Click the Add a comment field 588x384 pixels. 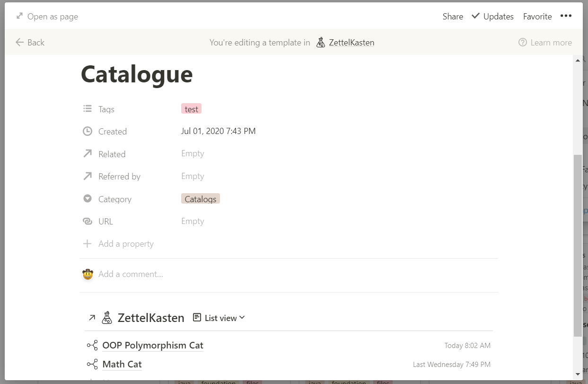pos(131,274)
